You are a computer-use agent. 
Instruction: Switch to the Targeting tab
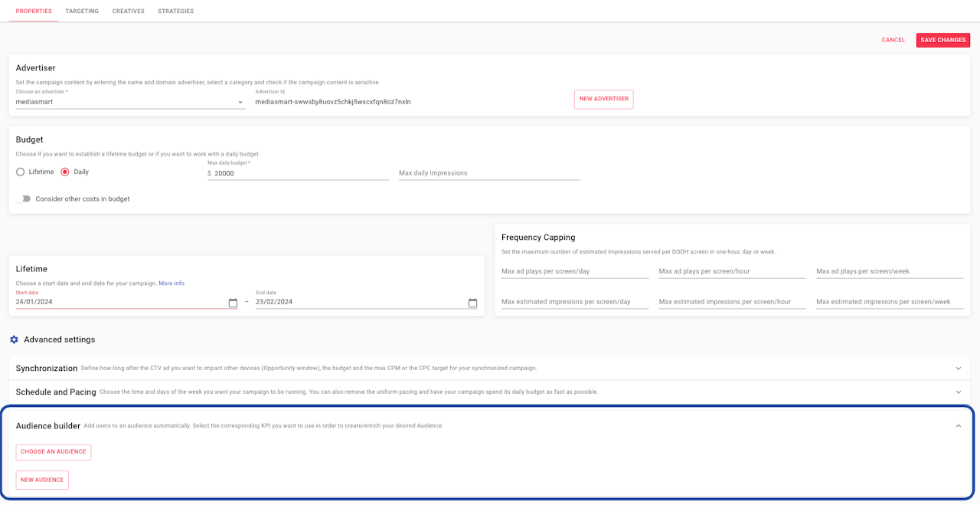(x=82, y=11)
